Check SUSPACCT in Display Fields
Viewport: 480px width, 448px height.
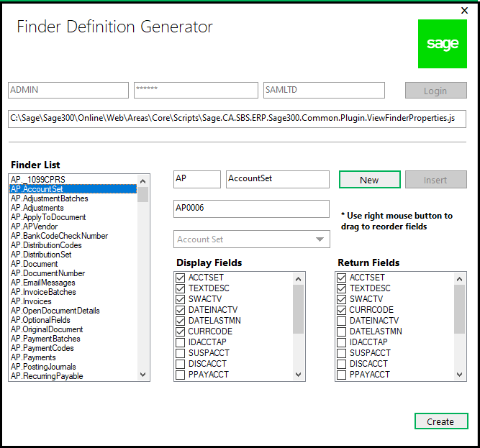tap(181, 353)
